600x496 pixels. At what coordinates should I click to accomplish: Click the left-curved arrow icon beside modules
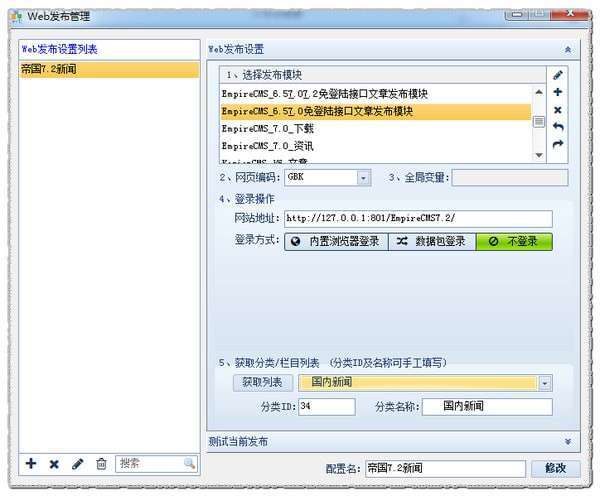point(558,126)
